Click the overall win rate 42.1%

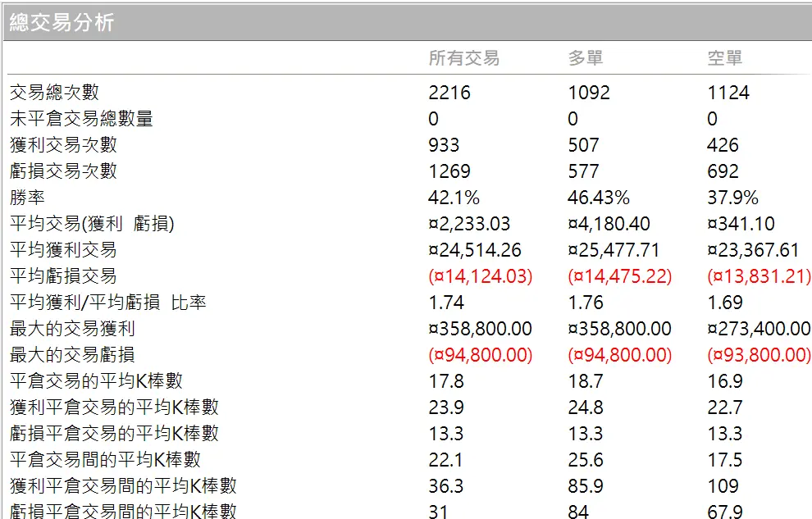point(452,197)
